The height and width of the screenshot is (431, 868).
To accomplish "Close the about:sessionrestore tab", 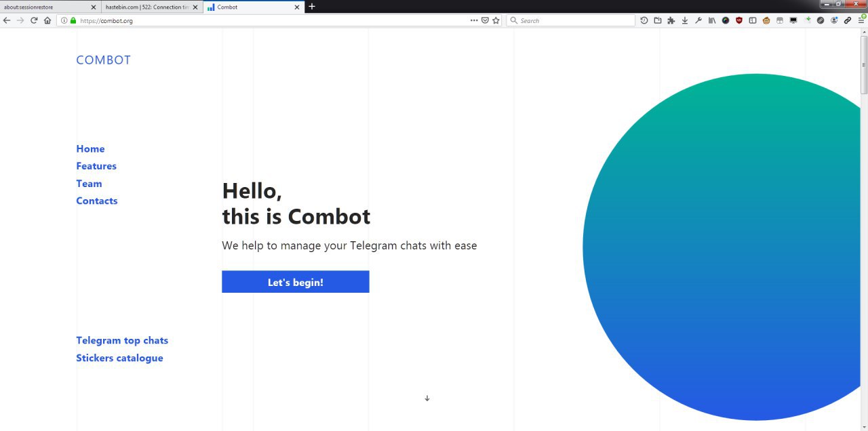I will (94, 7).
